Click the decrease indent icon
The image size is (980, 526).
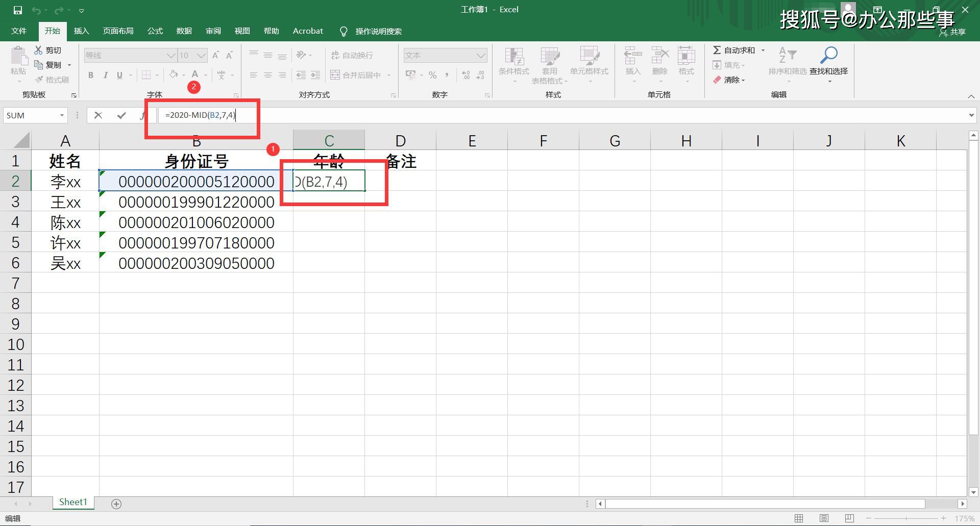click(301, 75)
